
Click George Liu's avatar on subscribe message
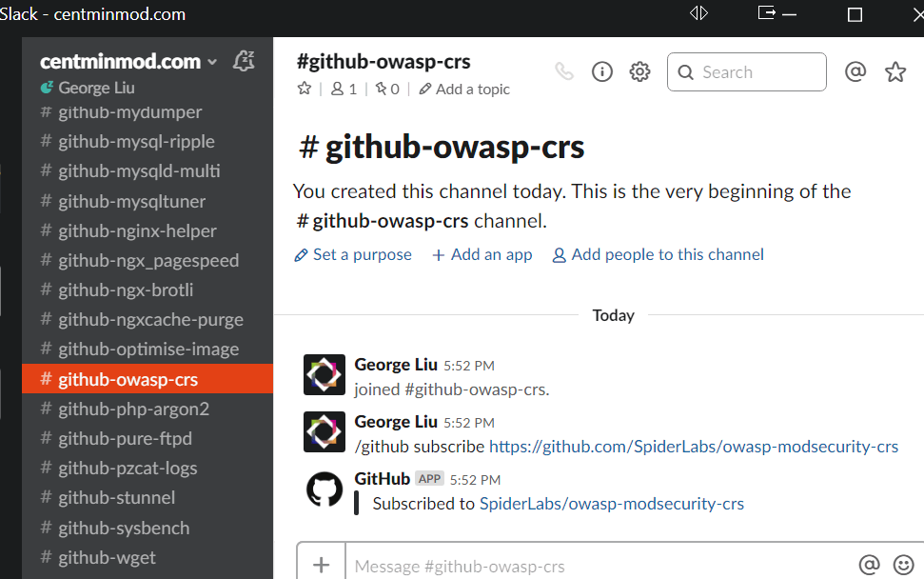pyautogui.click(x=324, y=431)
